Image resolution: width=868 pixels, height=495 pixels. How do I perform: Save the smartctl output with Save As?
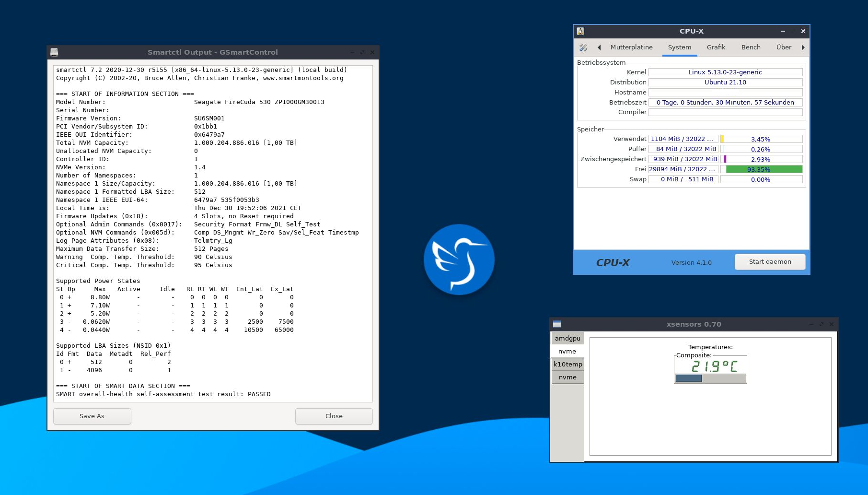(x=92, y=416)
